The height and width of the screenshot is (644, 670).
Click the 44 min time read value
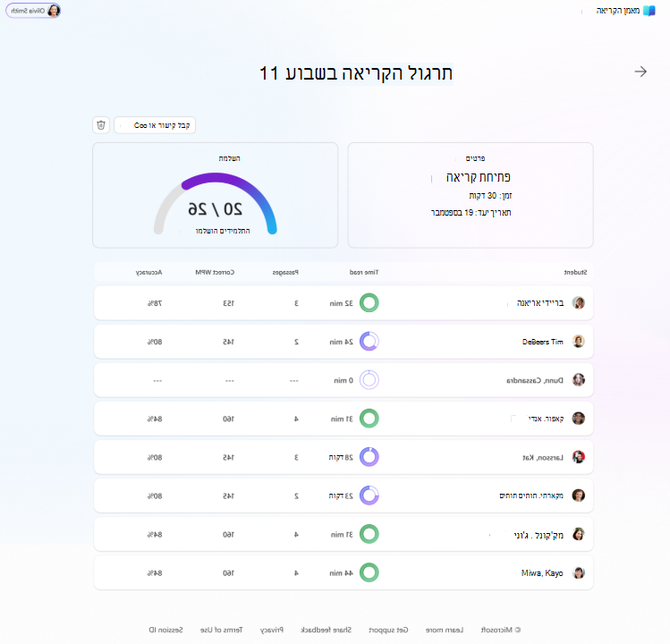342,573
